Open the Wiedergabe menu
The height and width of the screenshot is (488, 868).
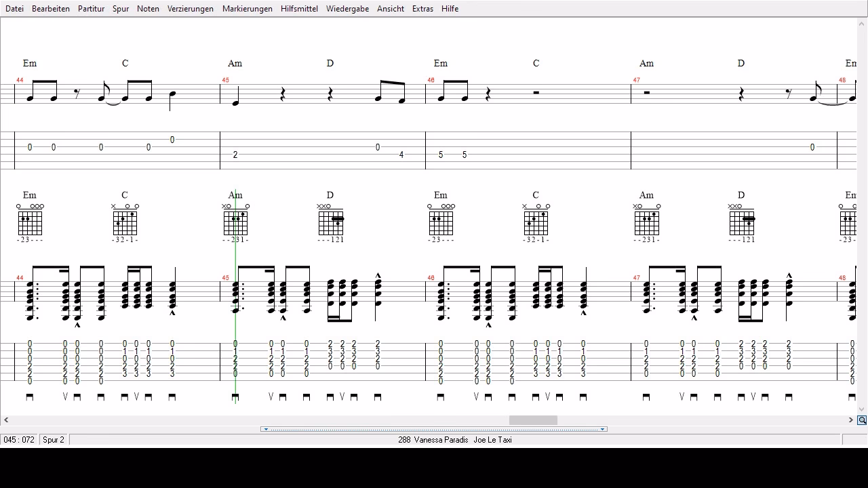(x=347, y=9)
